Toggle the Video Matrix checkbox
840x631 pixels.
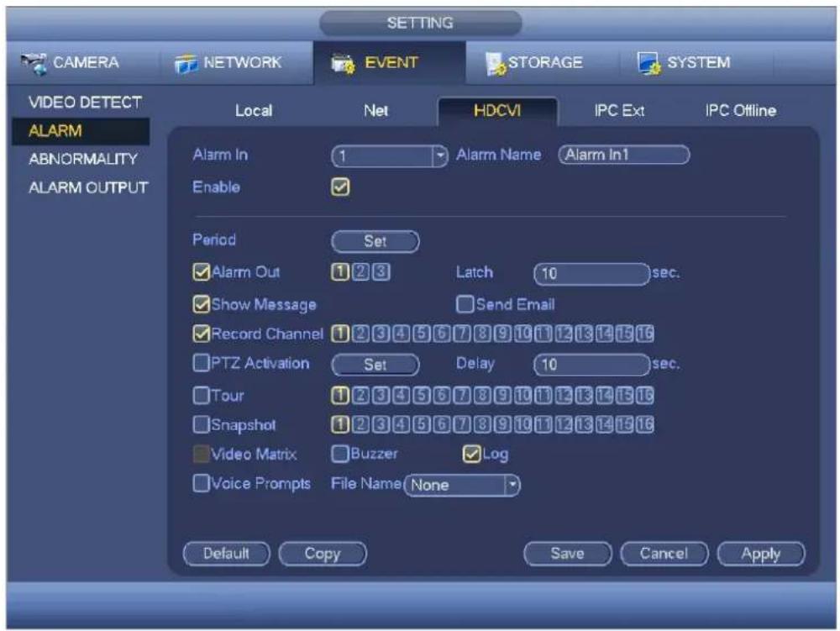(201, 455)
